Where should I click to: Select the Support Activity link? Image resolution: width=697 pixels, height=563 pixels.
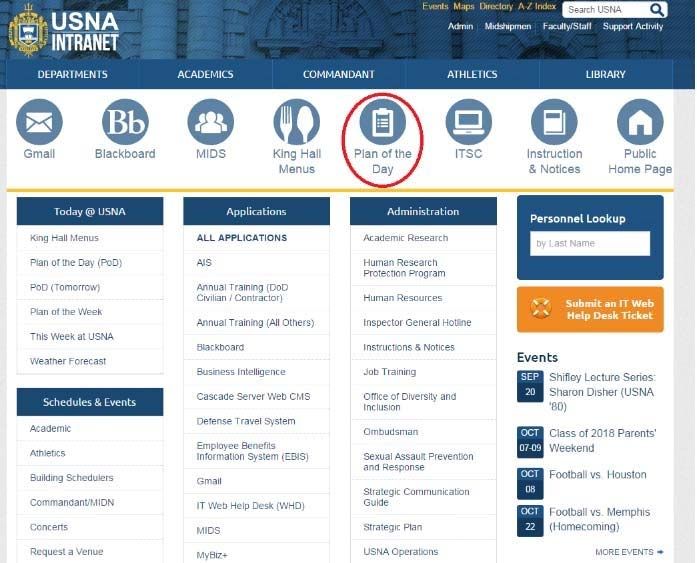pos(633,26)
